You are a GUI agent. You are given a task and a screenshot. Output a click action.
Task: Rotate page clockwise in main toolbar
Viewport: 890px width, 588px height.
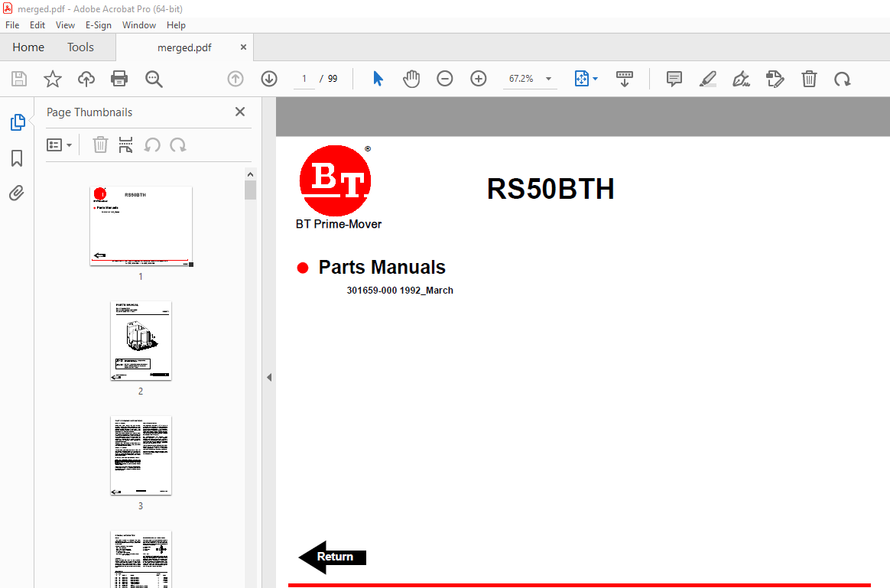(x=843, y=79)
